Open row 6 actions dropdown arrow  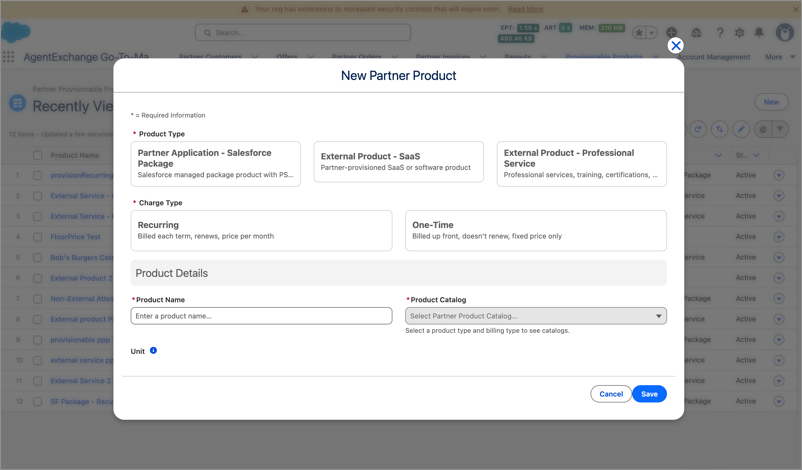coord(779,278)
